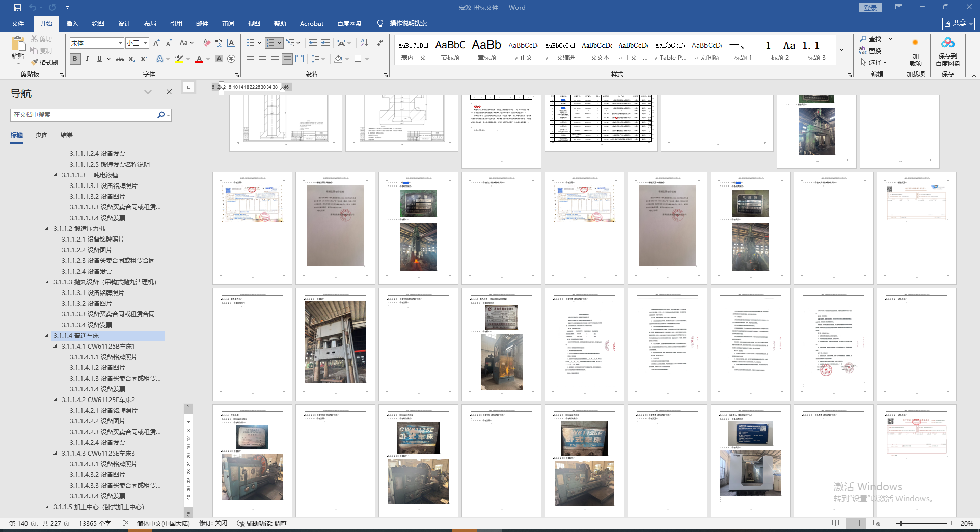Viewport: 980px width, 532px height.
Task: Click the Sort (A-Z) icon
Action: click(364, 43)
